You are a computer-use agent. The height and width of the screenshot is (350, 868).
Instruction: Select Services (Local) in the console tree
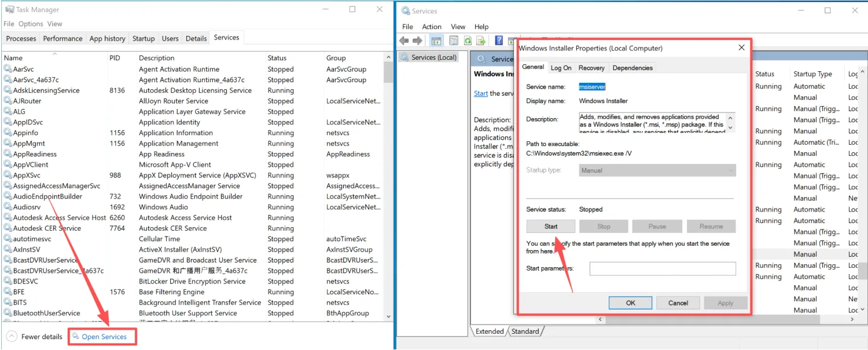[x=433, y=57]
